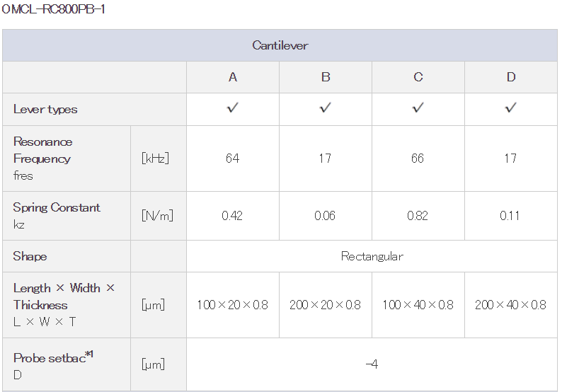Select the OMCL-RC800PB-1 product title
Viewport: 562px width, 392px height.
tap(53, 9)
